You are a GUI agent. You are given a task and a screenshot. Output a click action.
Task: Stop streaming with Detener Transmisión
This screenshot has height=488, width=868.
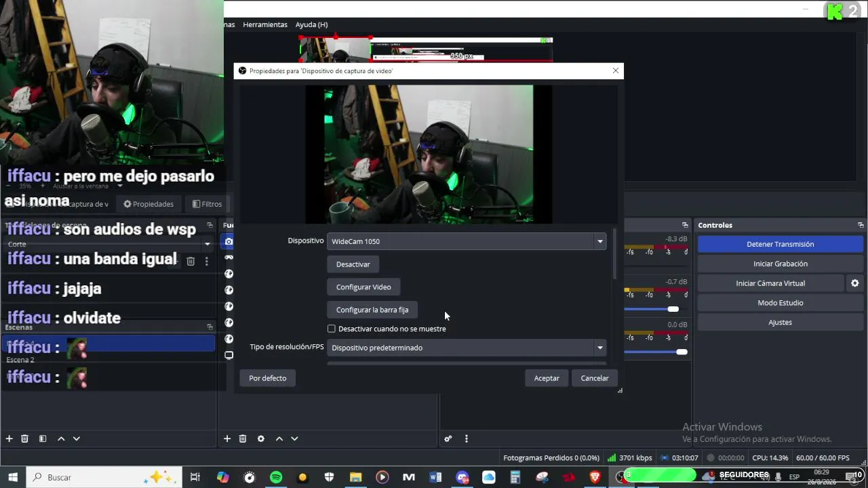click(781, 244)
